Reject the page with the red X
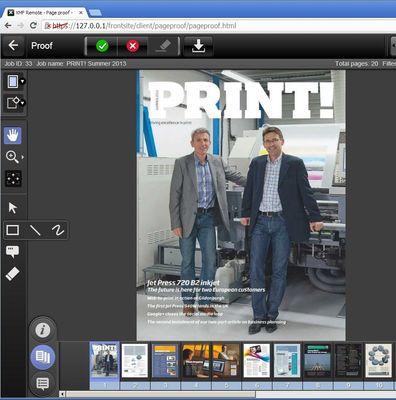The image size is (396, 400). tap(132, 46)
